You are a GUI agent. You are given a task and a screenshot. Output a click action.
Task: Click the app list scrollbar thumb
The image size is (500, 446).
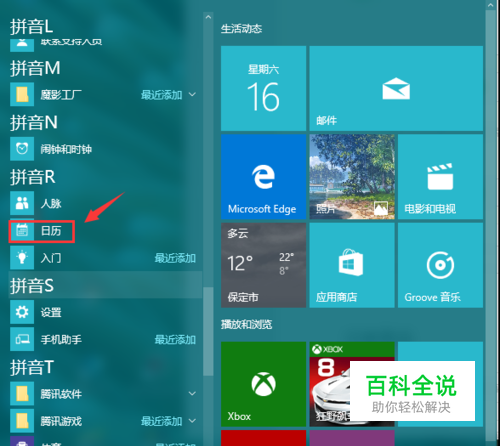[208, 331]
